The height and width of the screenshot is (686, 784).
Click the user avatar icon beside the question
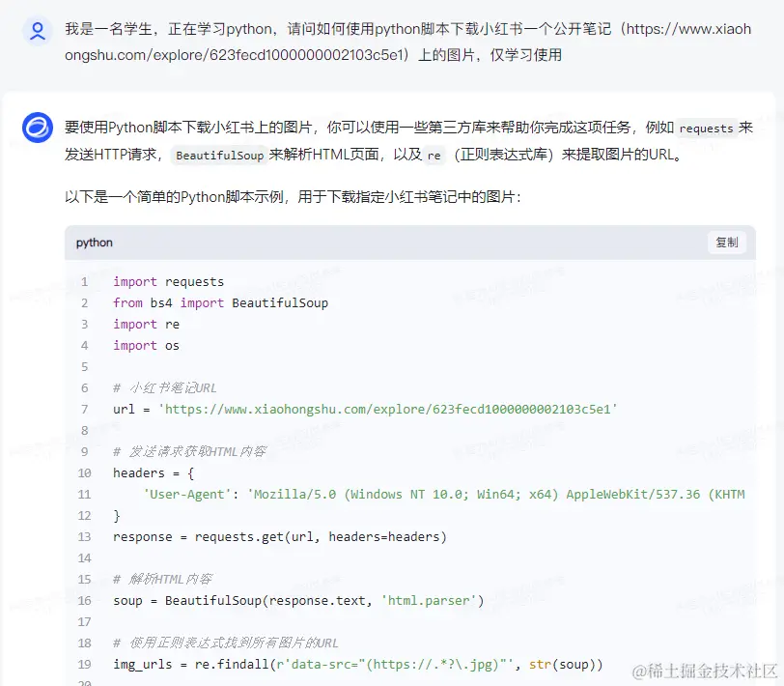point(38,31)
